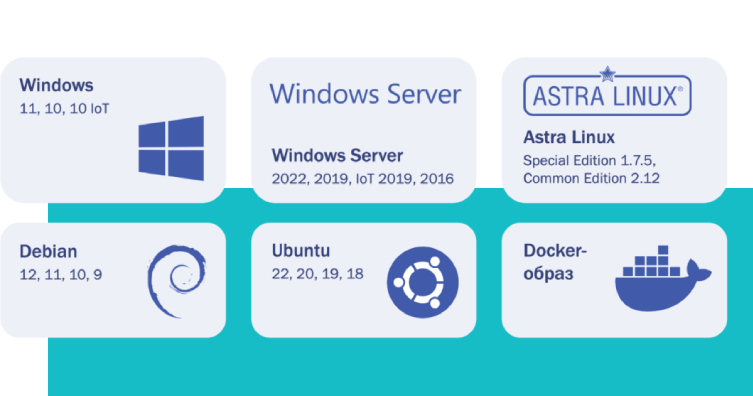Select the 'Common Edition 2.12' line
Image resolution: width=753 pixels, height=396 pixels.
click(x=591, y=179)
